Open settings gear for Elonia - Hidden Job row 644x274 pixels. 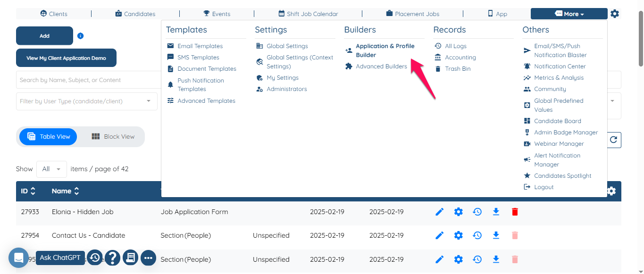(458, 212)
